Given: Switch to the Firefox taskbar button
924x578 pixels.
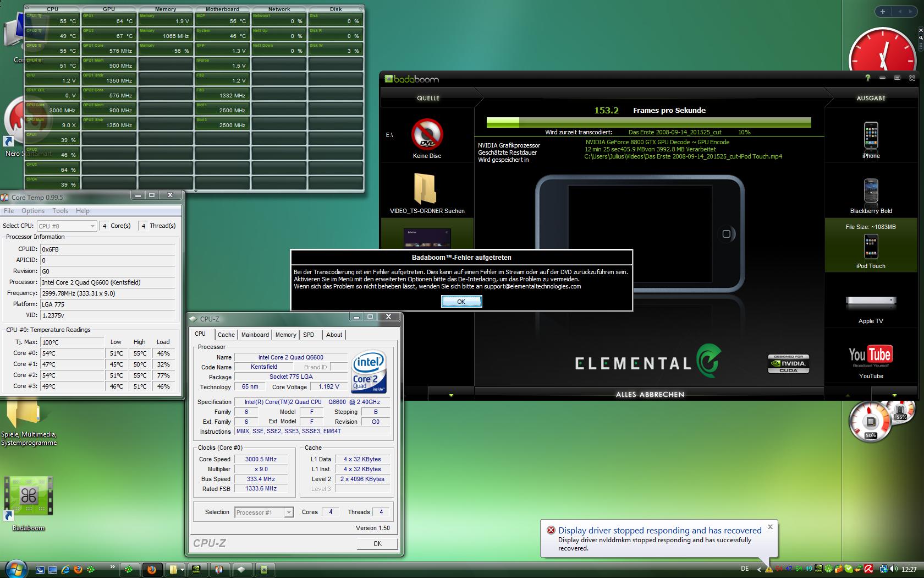Looking at the screenshot, I should 152,570.
